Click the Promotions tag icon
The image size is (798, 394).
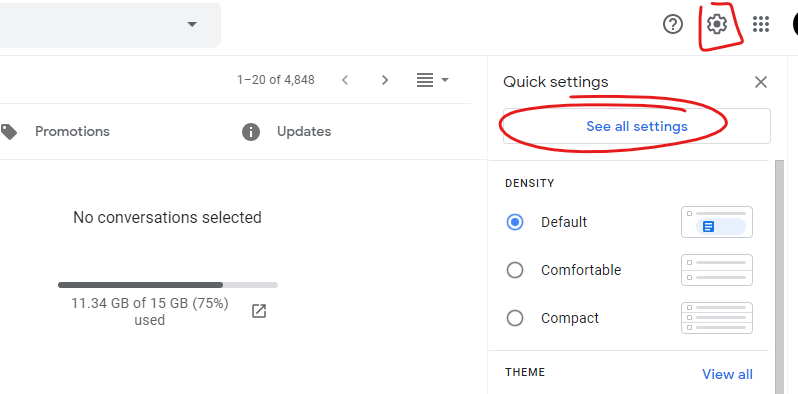[x=9, y=132]
